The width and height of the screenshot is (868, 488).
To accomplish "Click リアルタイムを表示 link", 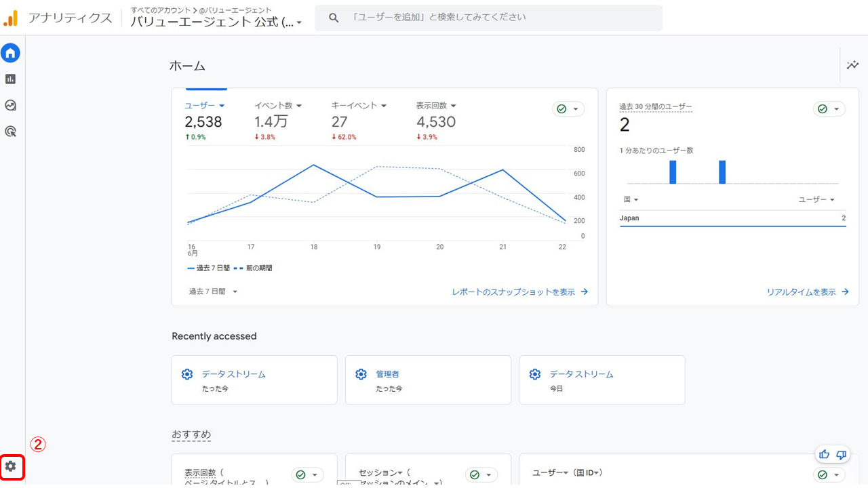I will 807,292.
